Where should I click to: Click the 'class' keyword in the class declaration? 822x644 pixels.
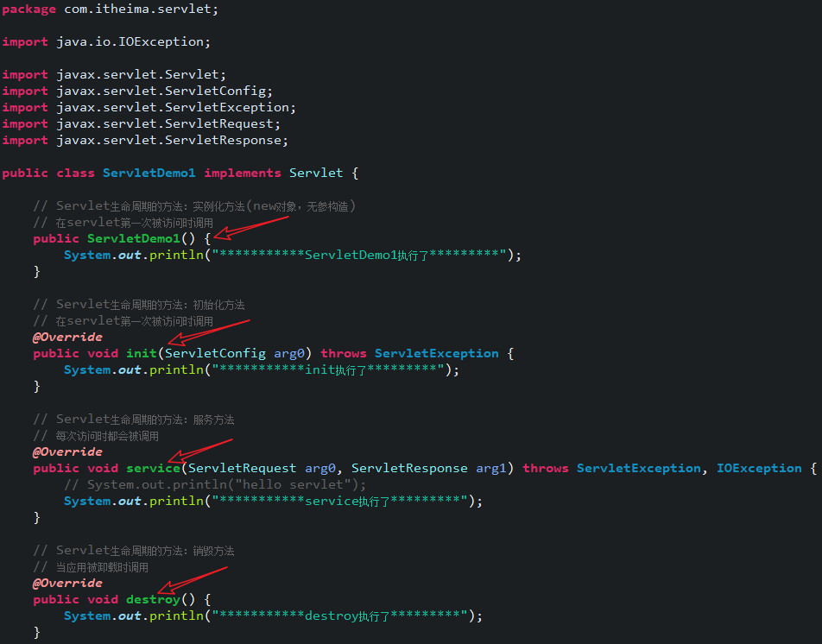click(75, 173)
